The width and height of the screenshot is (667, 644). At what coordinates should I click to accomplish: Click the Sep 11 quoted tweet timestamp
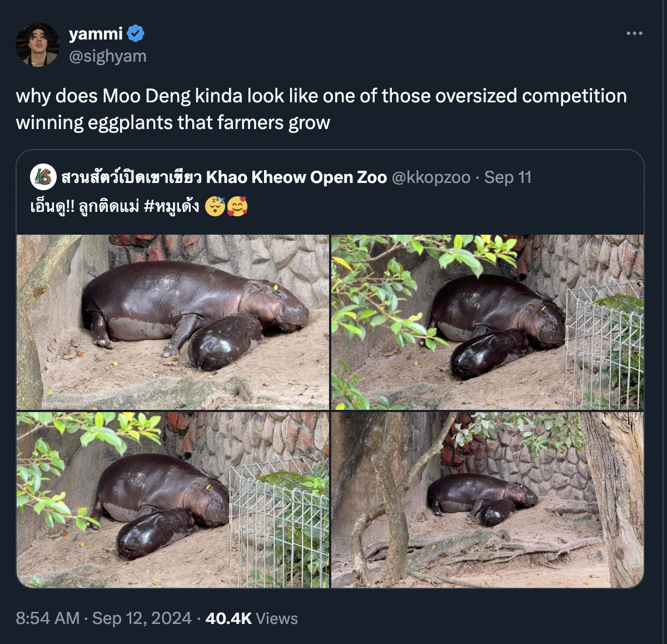tap(506, 178)
